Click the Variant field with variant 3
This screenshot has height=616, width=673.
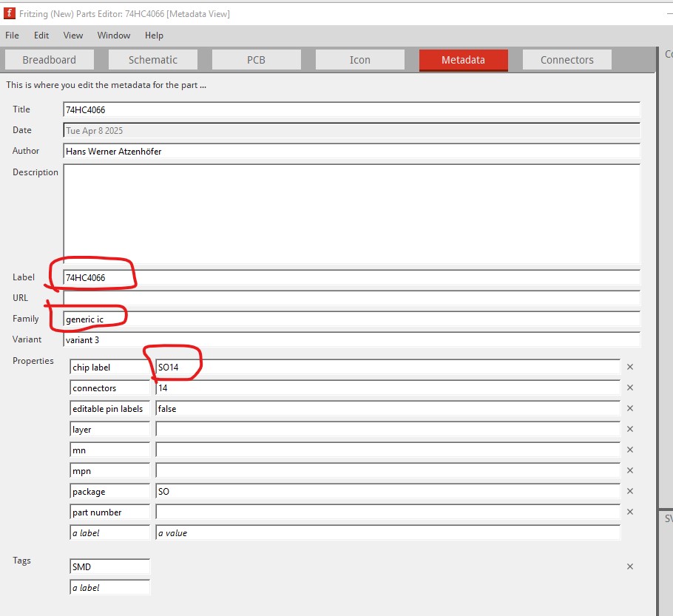pos(351,339)
